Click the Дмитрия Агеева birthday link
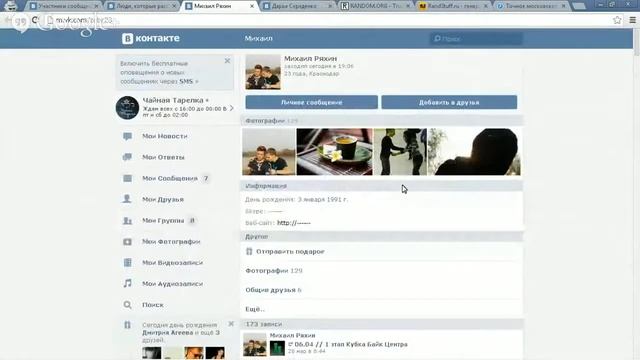 pos(167,333)
